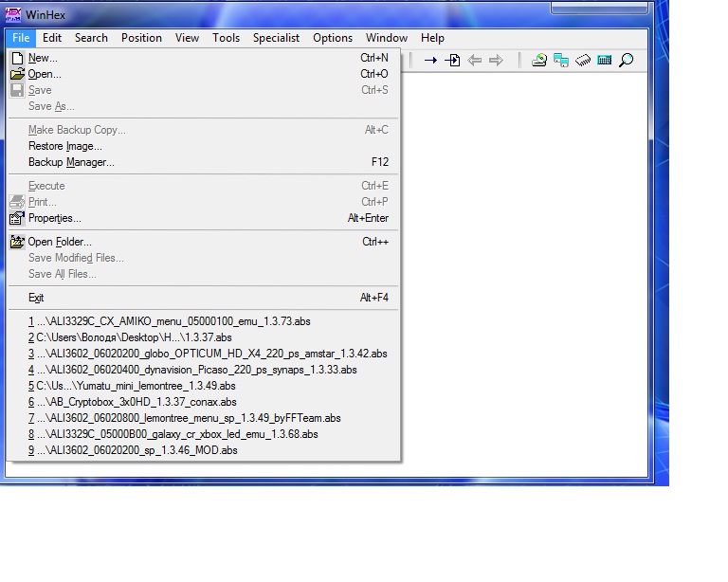Click the Forward navigation arrow icon

coord(496,61)
